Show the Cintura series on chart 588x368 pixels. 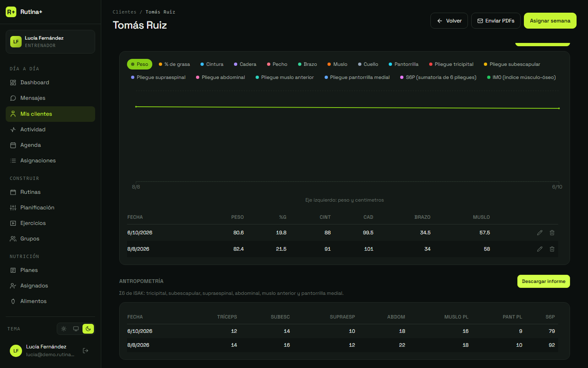(212, 64)
